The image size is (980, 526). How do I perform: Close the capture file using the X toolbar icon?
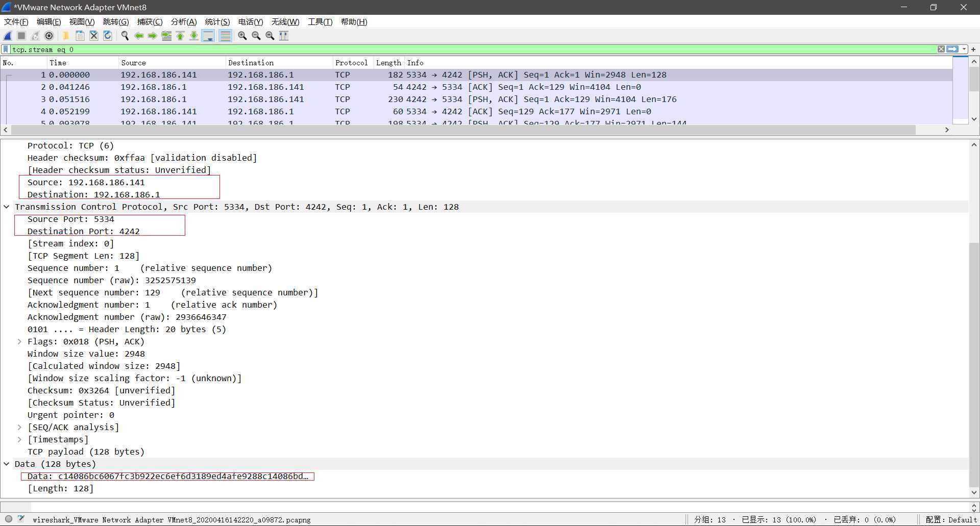point(94,36)
